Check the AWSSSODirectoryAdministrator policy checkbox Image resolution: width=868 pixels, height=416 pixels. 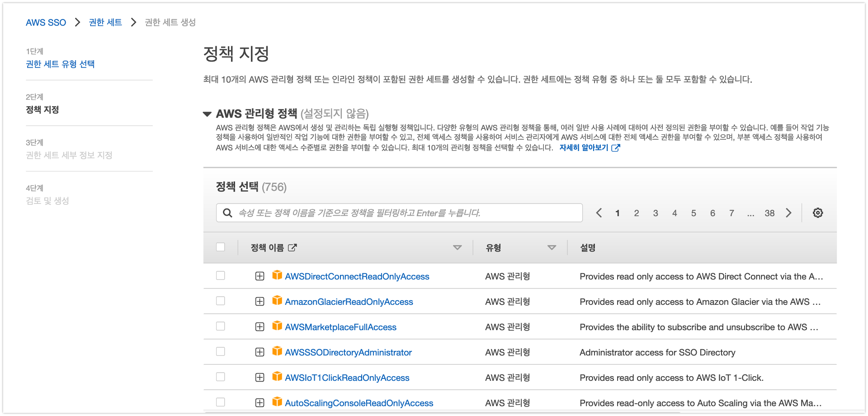pyautogui.click(x=221, y=351)
